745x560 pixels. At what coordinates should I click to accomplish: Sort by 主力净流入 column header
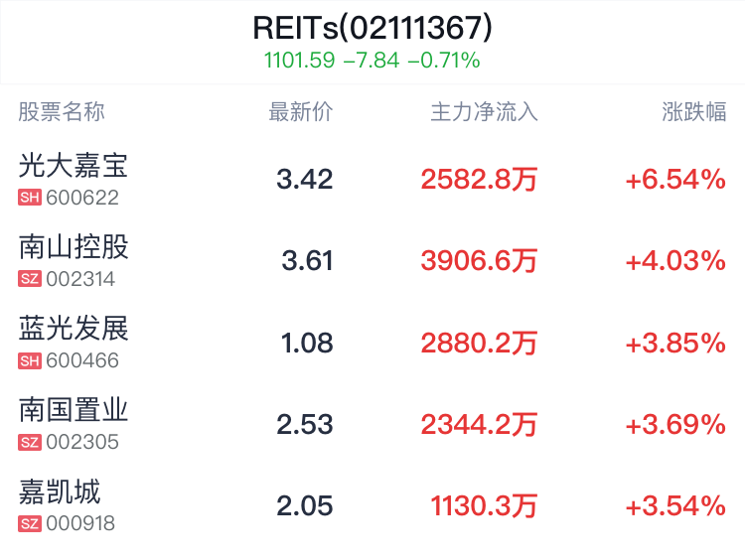click(484, 112)
